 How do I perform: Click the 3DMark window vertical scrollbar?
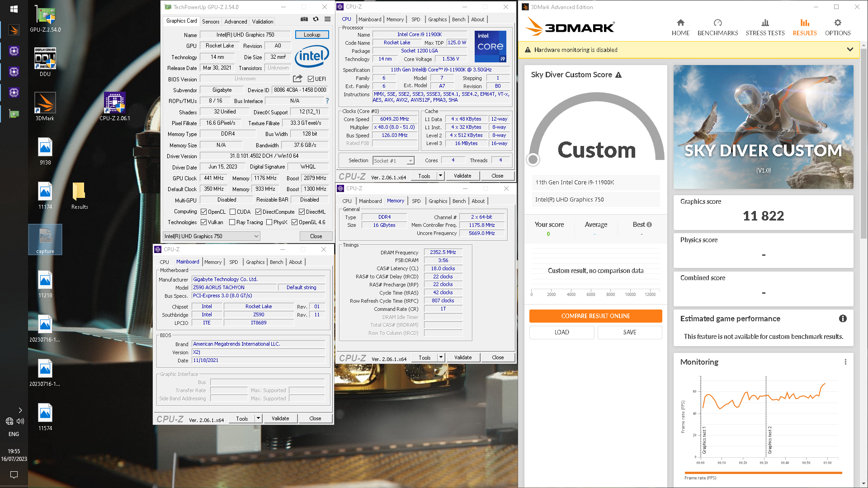(x=863, y=145)
